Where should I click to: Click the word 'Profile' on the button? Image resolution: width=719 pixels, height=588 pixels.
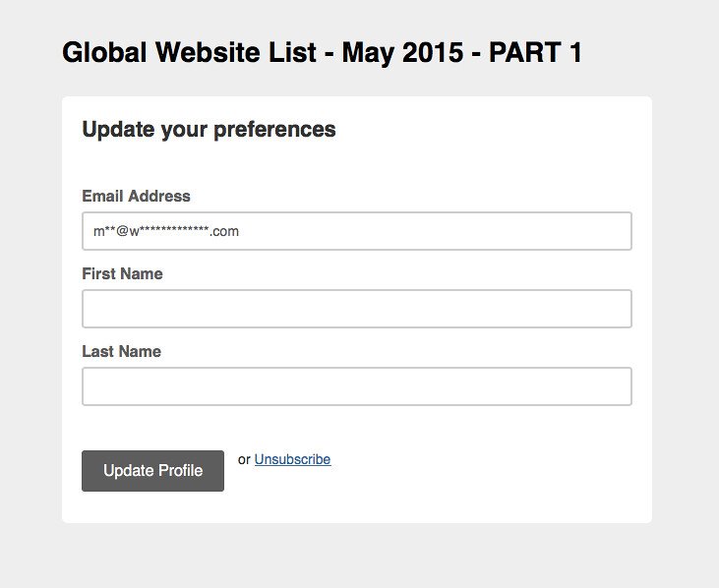[x=178, y=470]
